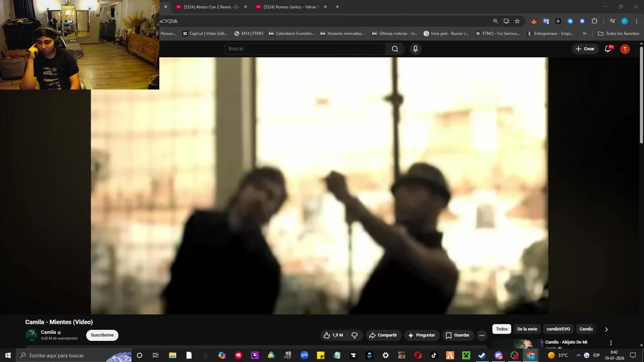Click the YouTube Buscar search field
The height and width of the screenshot is (362, 644).
[x=304, y=49]
